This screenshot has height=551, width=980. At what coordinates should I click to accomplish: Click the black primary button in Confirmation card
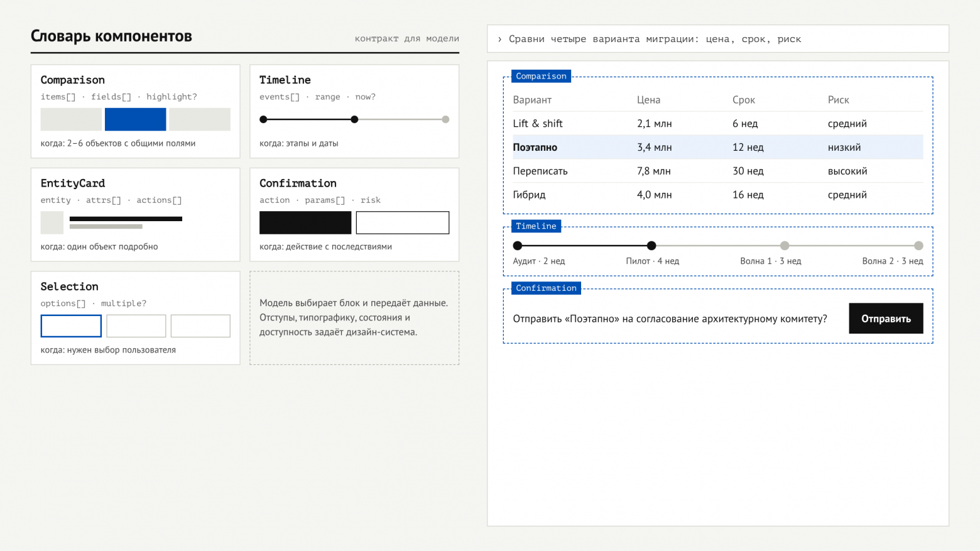[x=305, y=222]
